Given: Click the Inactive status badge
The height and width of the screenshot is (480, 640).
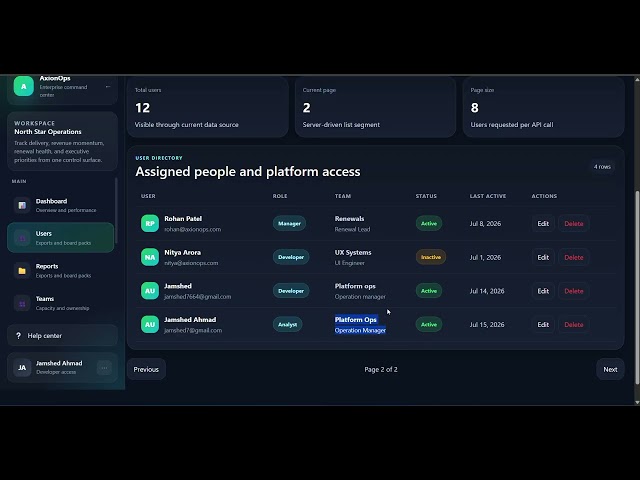Looking at the screenshot, I should pos(431,257).
